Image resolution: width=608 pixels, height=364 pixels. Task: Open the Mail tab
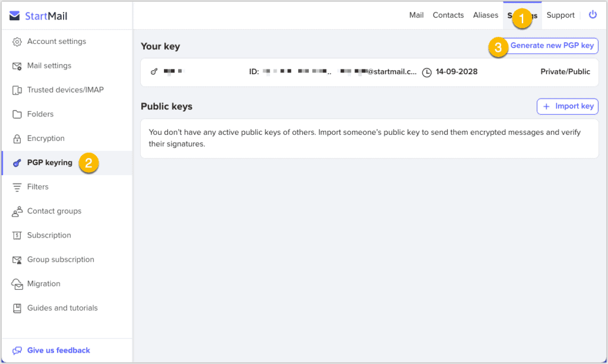pos(416,15)
